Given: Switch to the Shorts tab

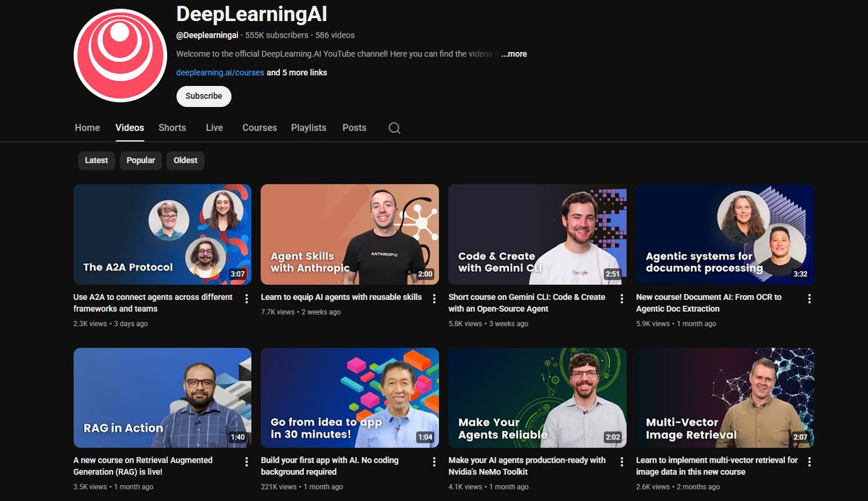Looking at the screenshot, I should point(172,128).
